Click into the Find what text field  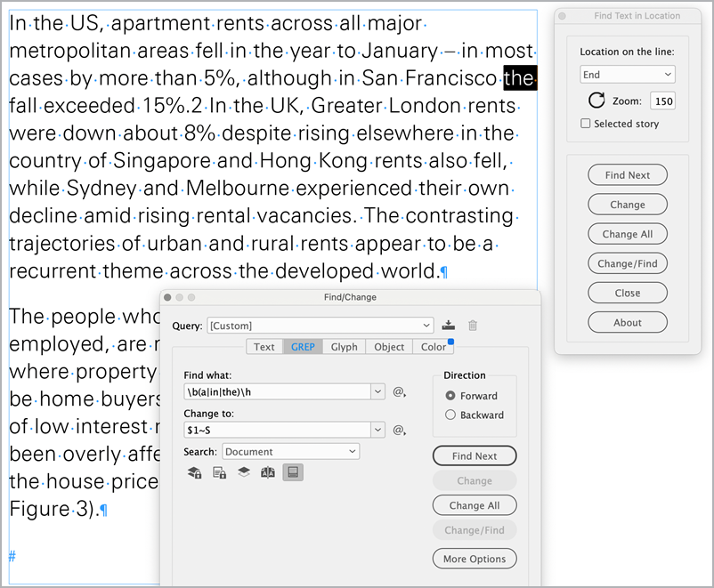[x=277, y=391]
